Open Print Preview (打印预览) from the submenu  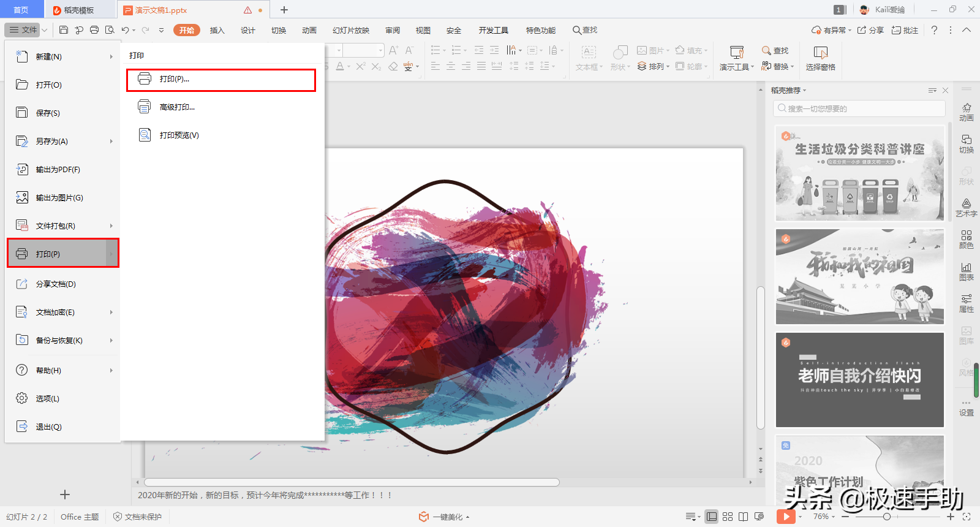[x=178, y=135]
